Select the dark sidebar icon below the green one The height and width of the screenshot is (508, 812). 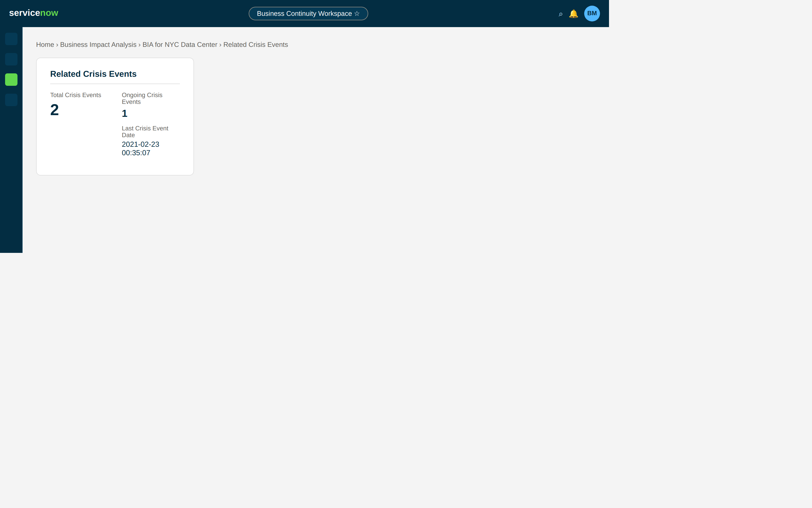11,100
